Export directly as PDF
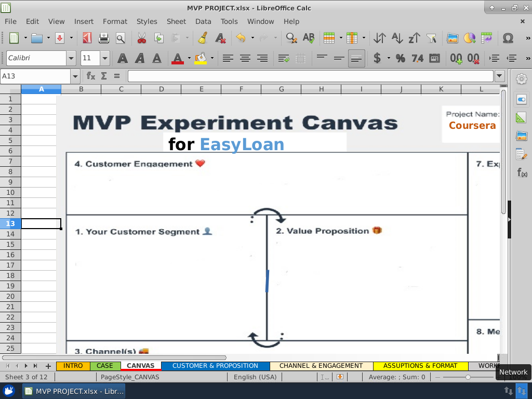532x399 pixels. (x=87, y=38)
